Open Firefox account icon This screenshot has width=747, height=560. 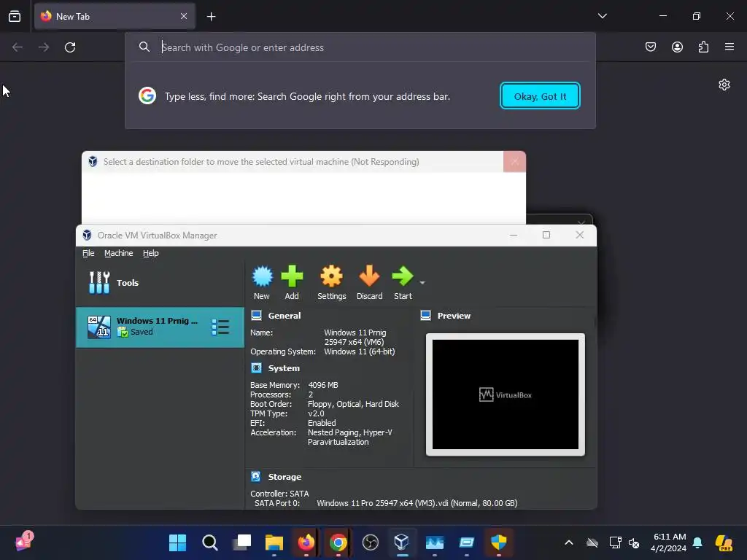[677, 47]
